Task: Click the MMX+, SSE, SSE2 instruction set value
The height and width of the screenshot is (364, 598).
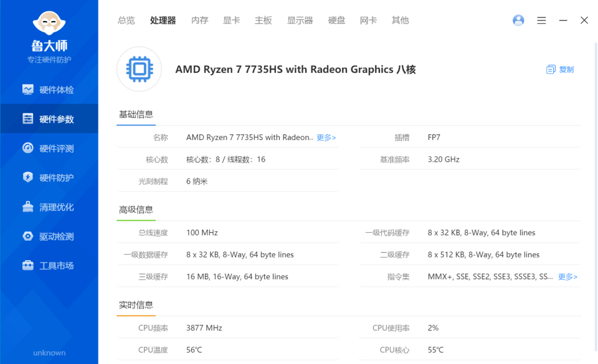Action: [x=490, y=277]
